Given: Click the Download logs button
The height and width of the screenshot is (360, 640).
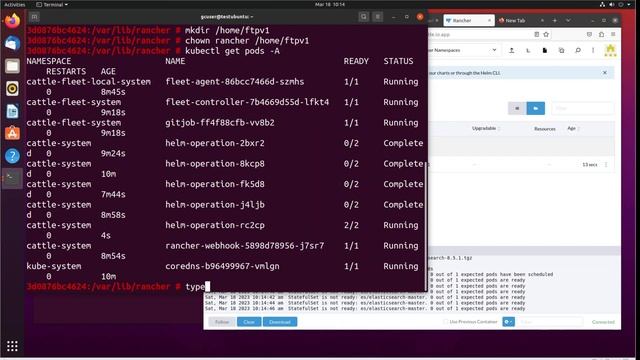Looking at the screenshot, I should coord(280,322).
